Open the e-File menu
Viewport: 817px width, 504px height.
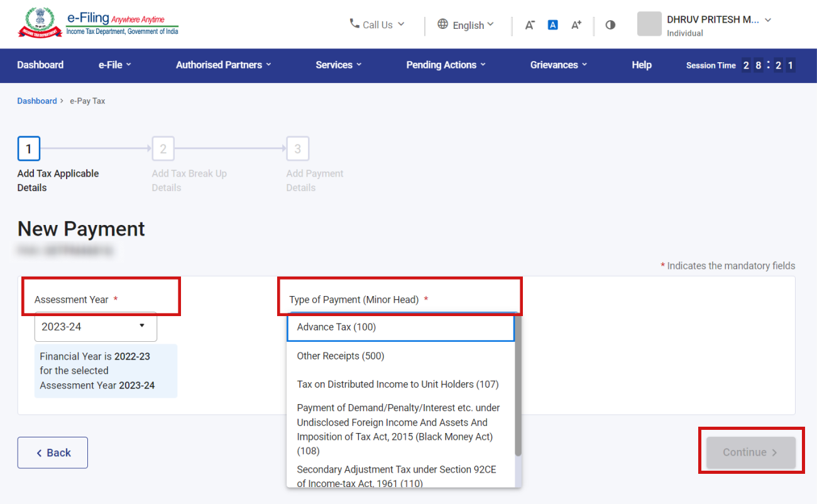click(115, 65)
